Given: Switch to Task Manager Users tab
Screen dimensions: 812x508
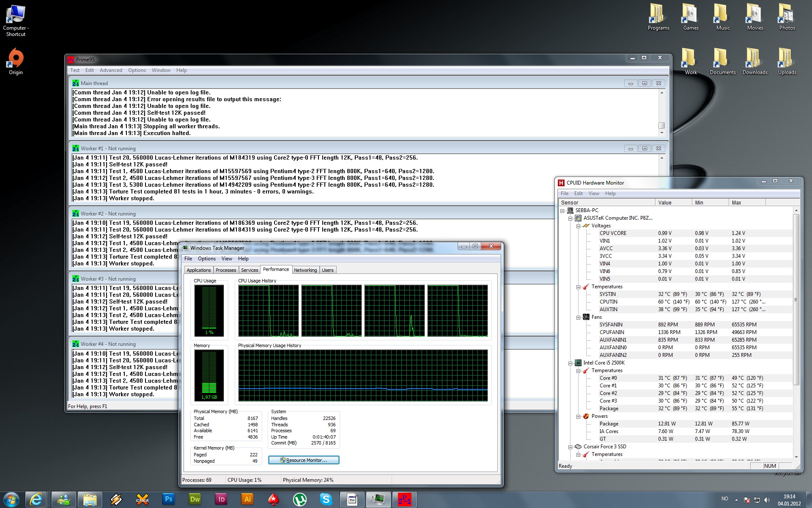Looking at the screenshot, I should tap(328, 270).
